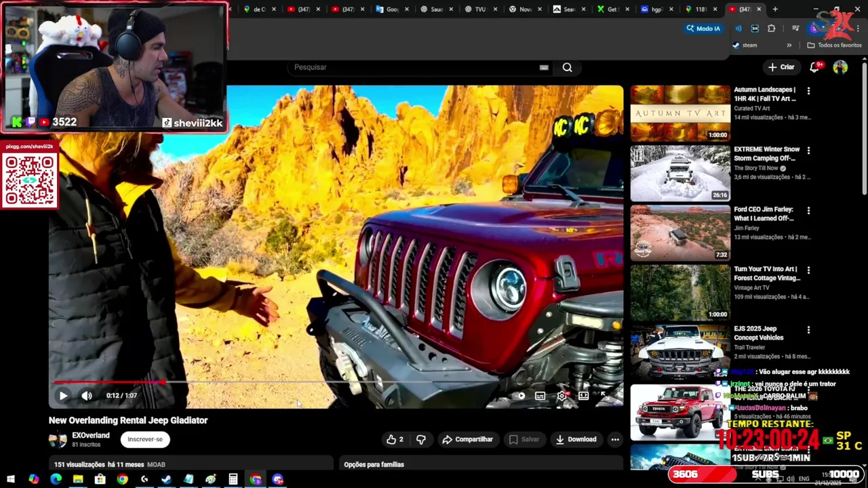Open Turn Your TV Into Art video title
This screenshot has height=488, width=868.
point(767,274)
